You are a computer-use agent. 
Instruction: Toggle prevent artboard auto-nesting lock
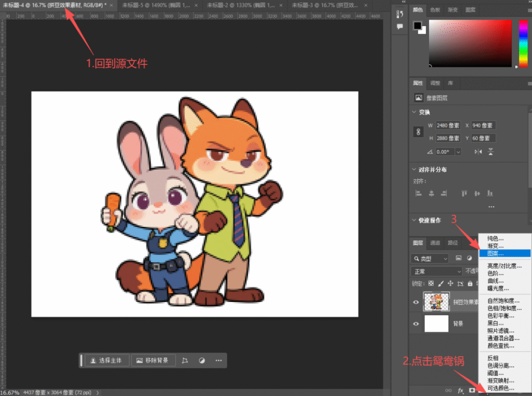coord(460,283)
